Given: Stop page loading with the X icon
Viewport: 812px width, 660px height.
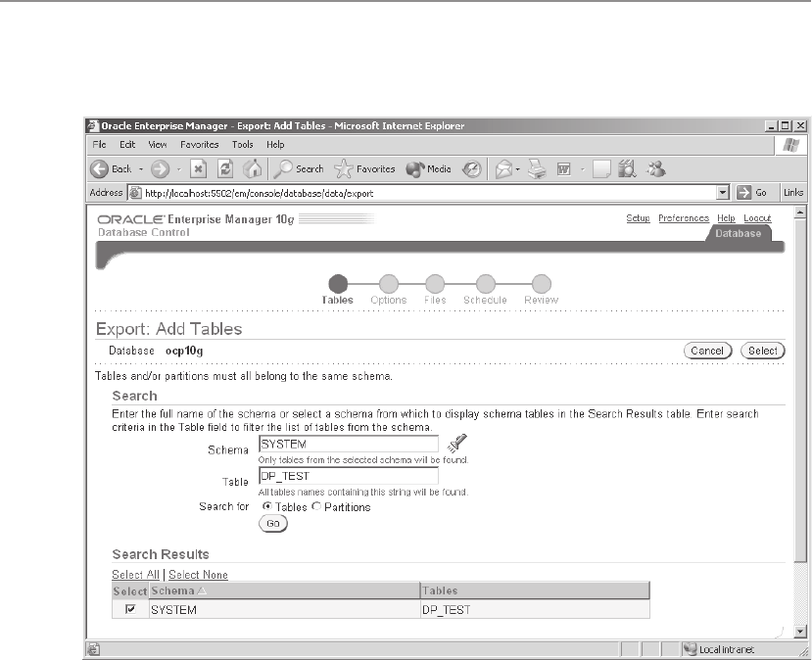Looking at the screenshot, I should (198, 168).
